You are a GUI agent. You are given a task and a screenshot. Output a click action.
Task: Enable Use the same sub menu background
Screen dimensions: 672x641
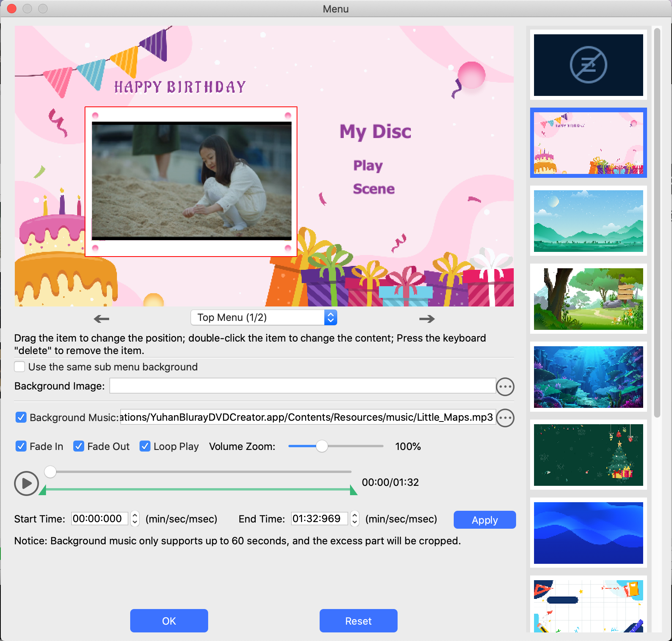point(20,367)
